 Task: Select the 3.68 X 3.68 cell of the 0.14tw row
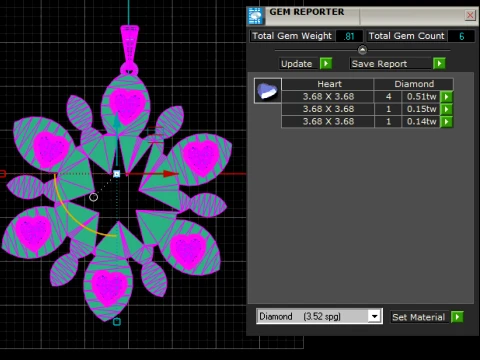click(328, 122)
